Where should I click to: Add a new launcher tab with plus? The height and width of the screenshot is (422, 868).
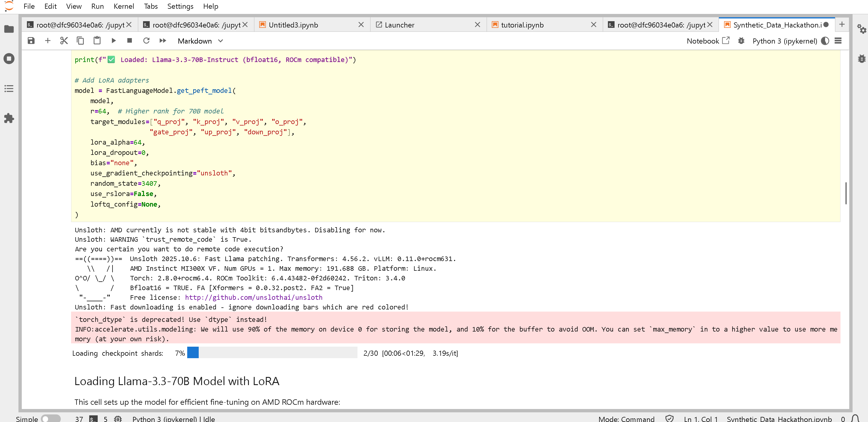click(841, 24)
